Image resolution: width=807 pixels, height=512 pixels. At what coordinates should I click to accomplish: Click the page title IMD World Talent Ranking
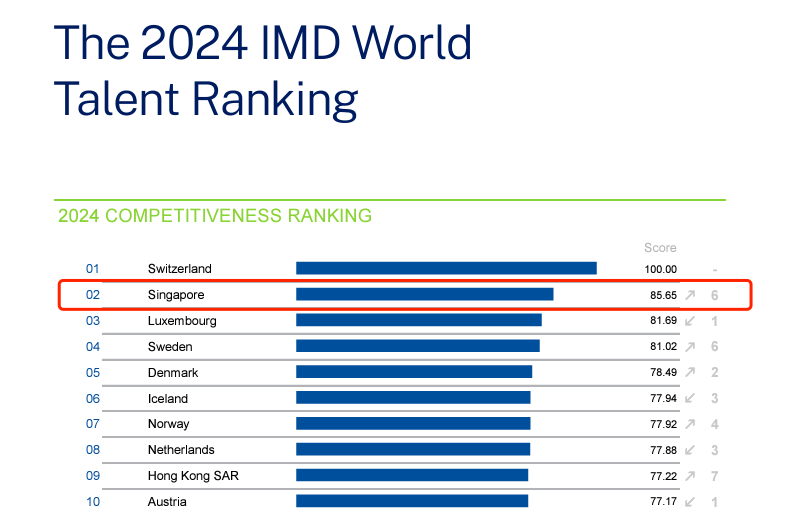262,70
